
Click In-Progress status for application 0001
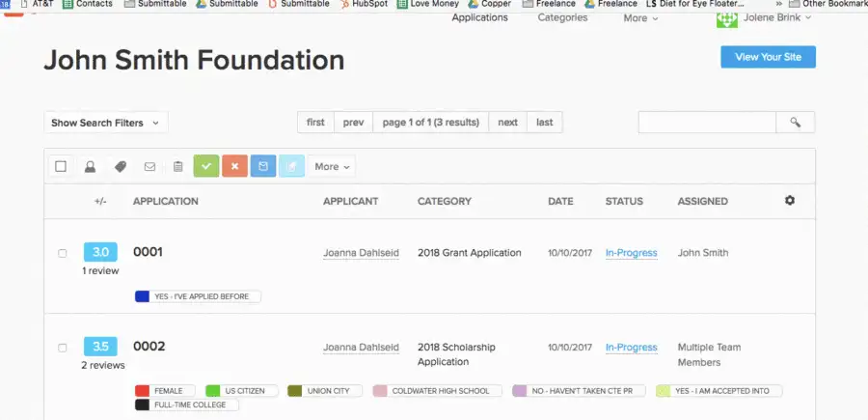tap(631, 253)
